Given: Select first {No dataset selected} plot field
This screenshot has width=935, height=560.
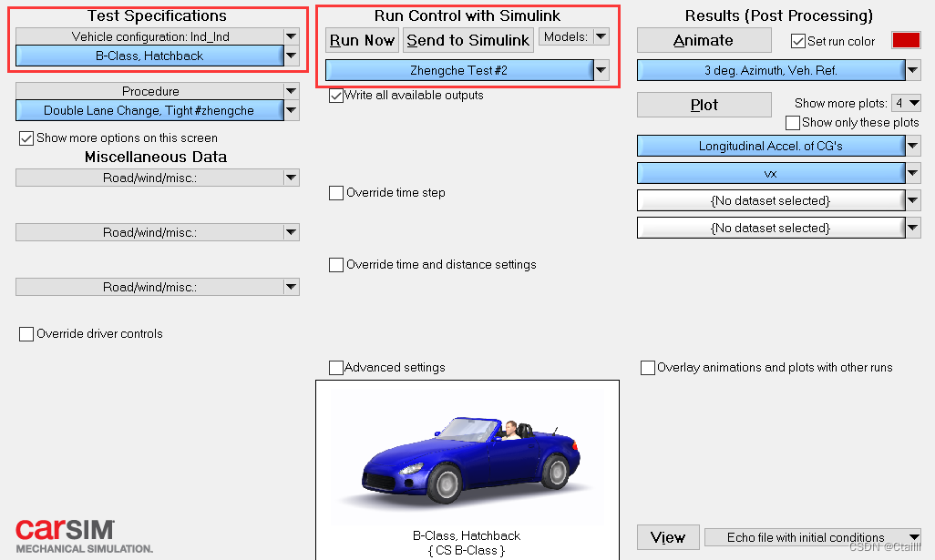Looking at the screenshot, I should coord(771,200).
